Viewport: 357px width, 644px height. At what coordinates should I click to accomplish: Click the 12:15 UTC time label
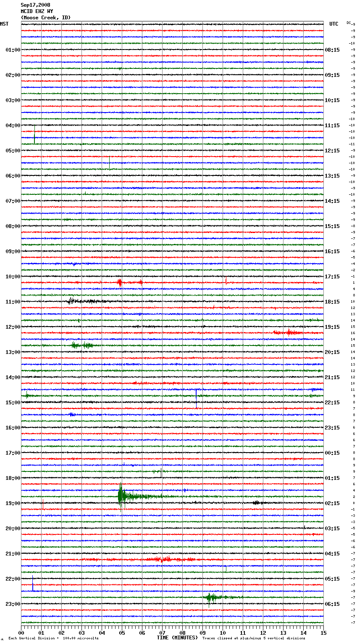[x=332, y=151]
